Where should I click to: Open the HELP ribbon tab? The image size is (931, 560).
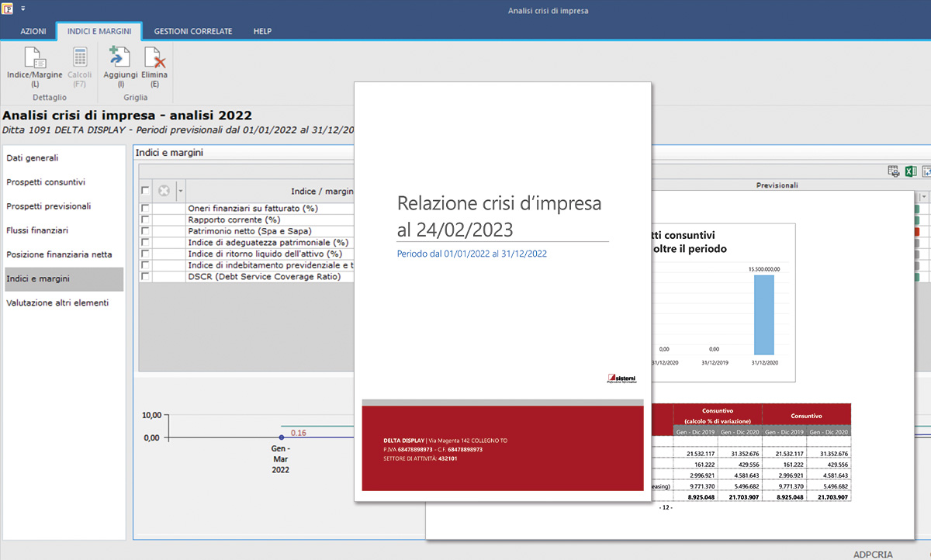pyautogui.click(x=262, y=31)
